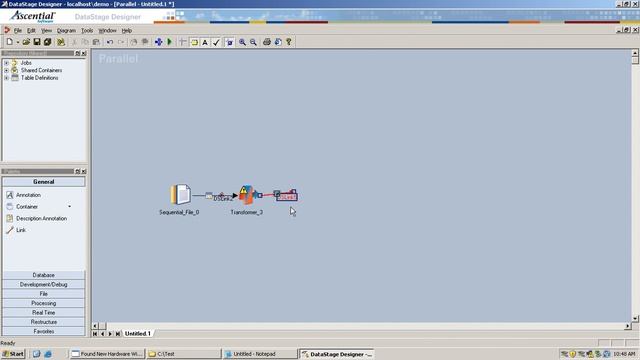640x360 pixels.
Task: Select Shared Containers in repository tree
Action: pos(41,70)
